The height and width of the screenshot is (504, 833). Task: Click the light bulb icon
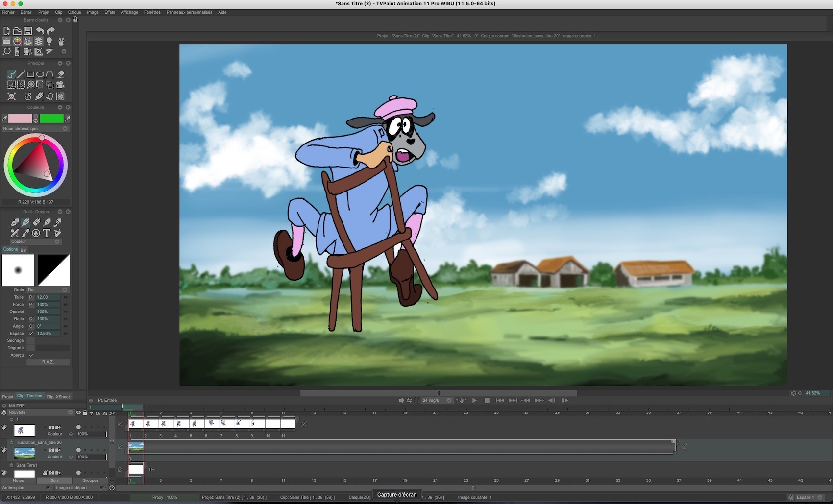tap(49, 41)
